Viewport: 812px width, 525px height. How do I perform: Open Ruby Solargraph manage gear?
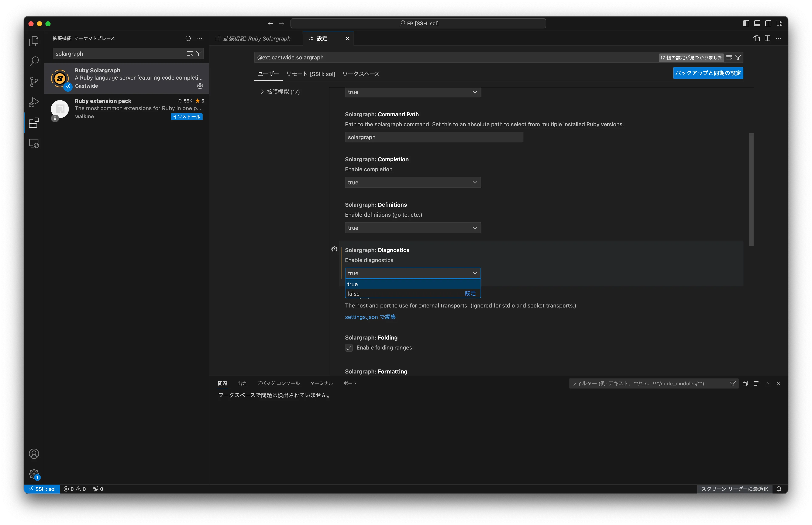click(x=200, y=86)
